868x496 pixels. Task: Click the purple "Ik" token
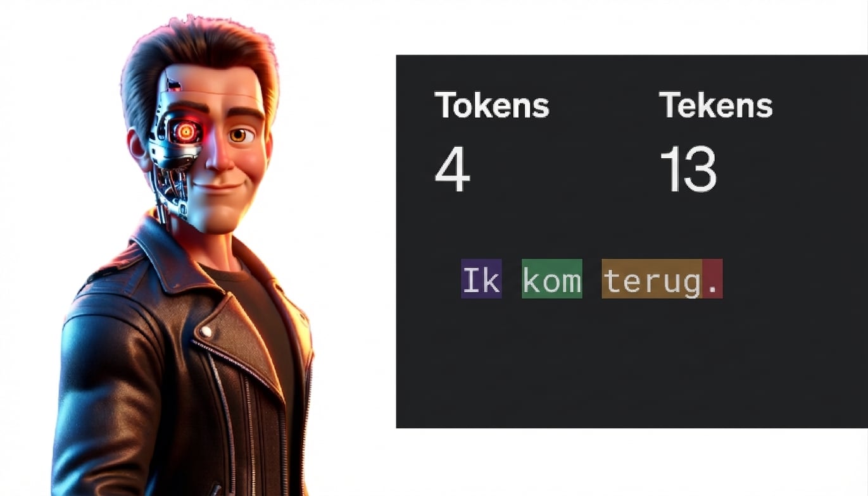coord(481,278)
